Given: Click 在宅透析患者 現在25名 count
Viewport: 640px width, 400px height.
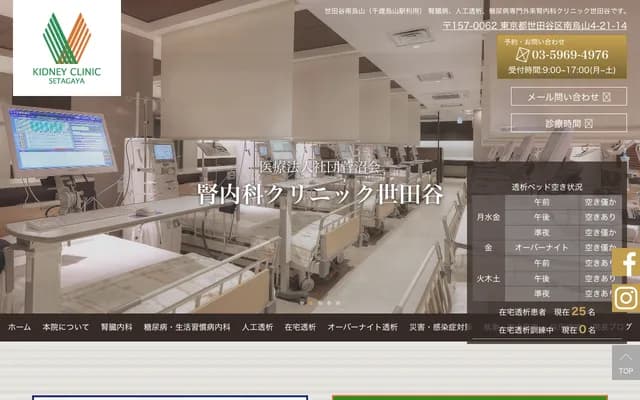Looking at the screenshot, I should 547,312.
